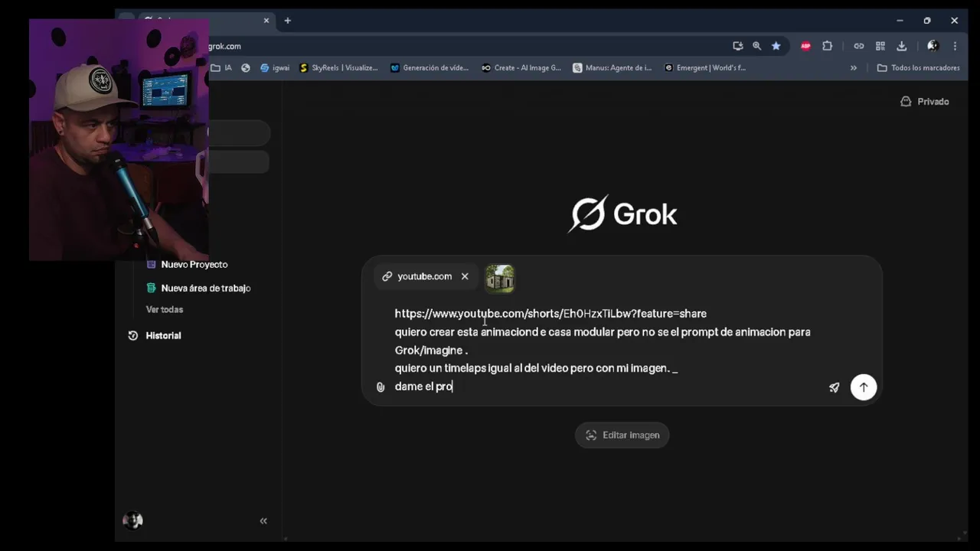Click the link chain extension icon in toolbar
980x551 pixels.
859,46
